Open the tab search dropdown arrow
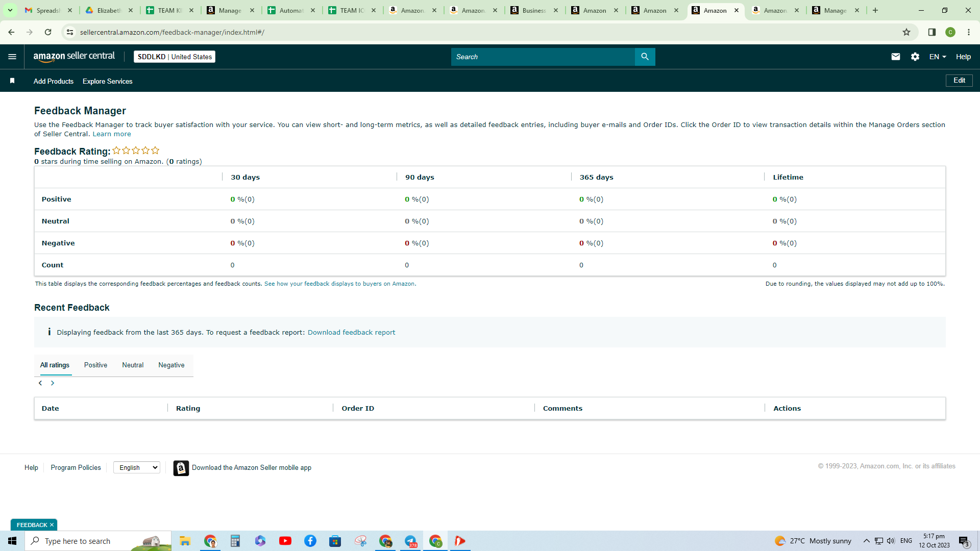This screenshot has width=980, height=551. [10, 10]
